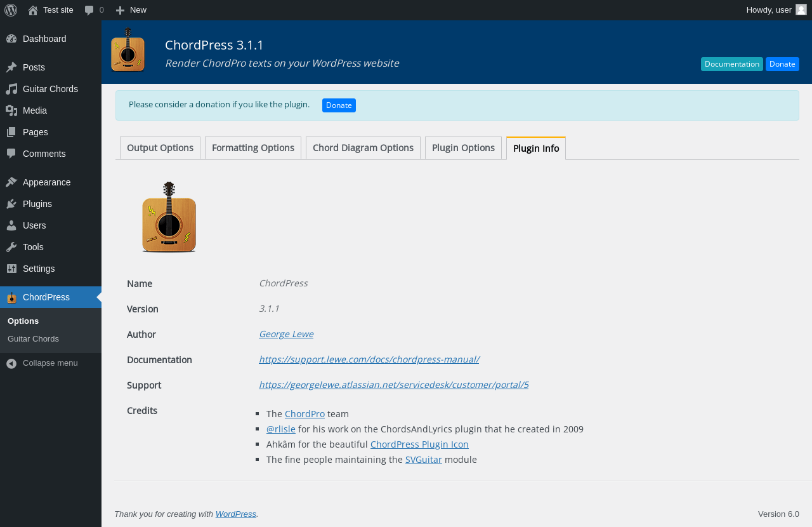Open the Settings menu item
The height and width of the screenshot is (527, 812).
click(51, 269)
